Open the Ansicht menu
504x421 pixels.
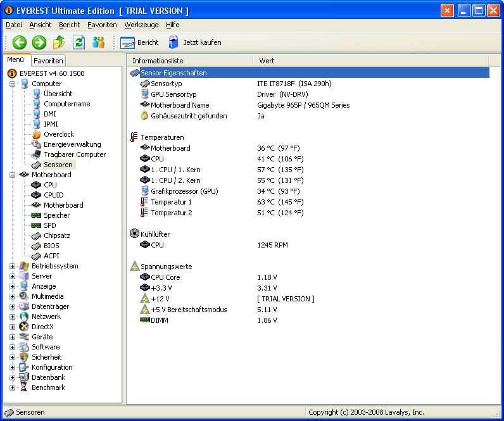[40, 25]
